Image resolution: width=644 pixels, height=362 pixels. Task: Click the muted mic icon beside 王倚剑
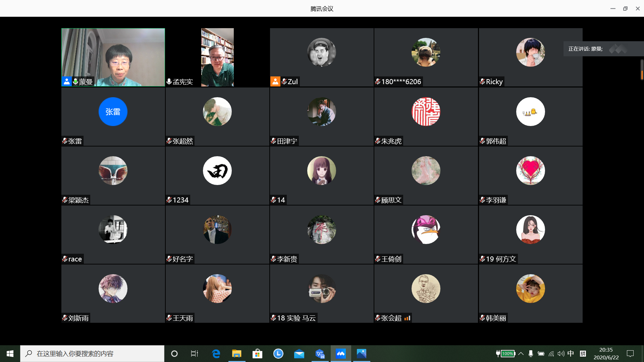point(378,259)
